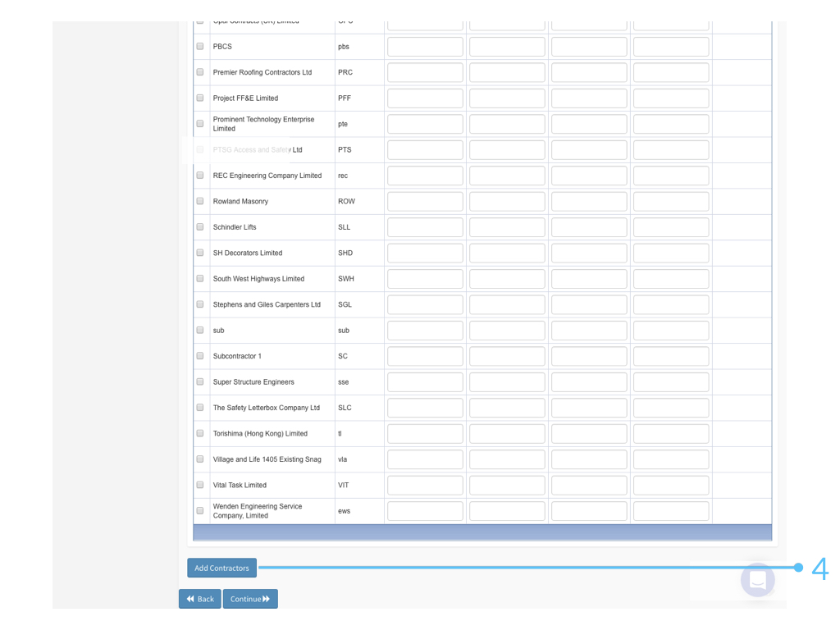Select the Rowland Masonry checkbox

point(200,201)
